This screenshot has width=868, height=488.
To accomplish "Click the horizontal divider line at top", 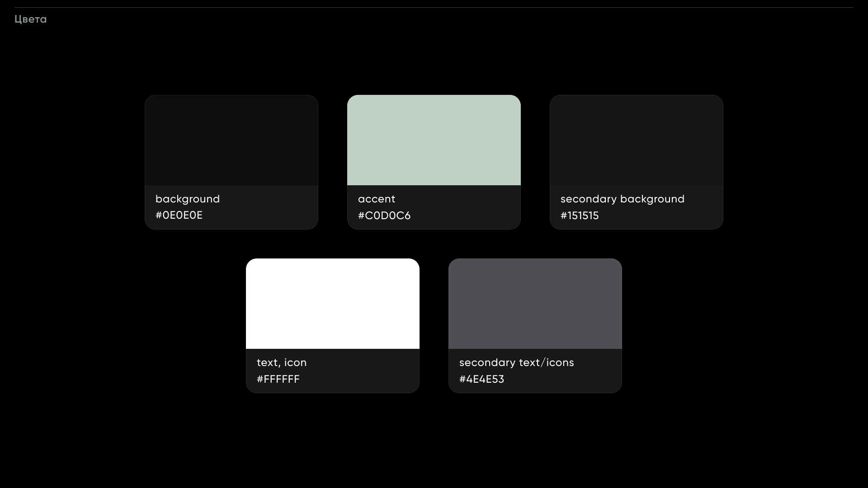I will (434, 7).
